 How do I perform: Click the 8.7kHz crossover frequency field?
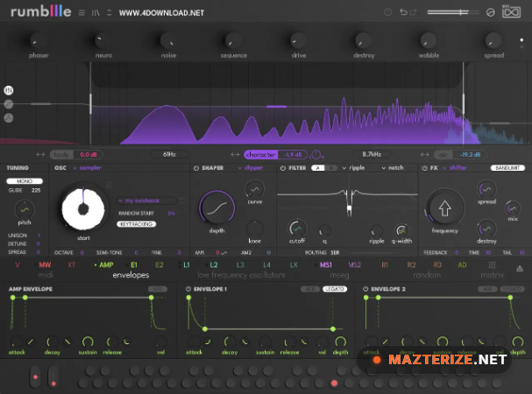pos(372,155)
